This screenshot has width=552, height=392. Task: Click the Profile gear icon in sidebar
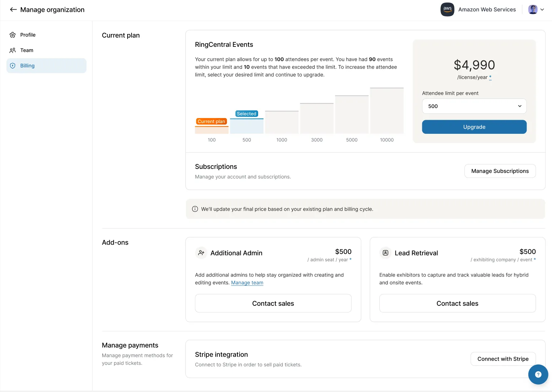coord(13,35)
